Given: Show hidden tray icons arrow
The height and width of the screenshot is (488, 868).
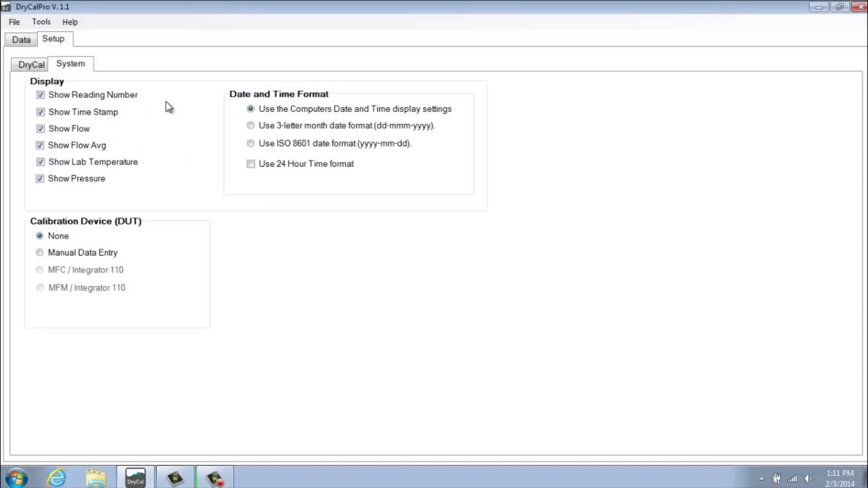Looking at the screenshot, I should pyautogui.click(x=762, y=479).
